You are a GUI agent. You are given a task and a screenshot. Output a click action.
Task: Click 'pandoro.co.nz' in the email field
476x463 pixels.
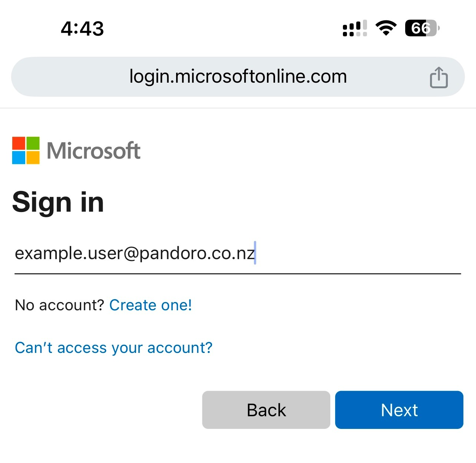click(x=196, y=254)
